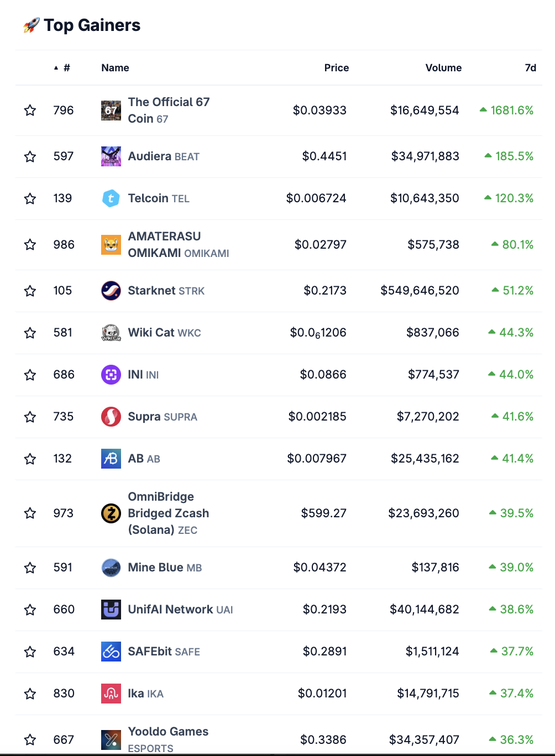This screenshot has height=756, width=555.
Task: Toggle the star next to Audiera
Action: (x=30, y=156)
